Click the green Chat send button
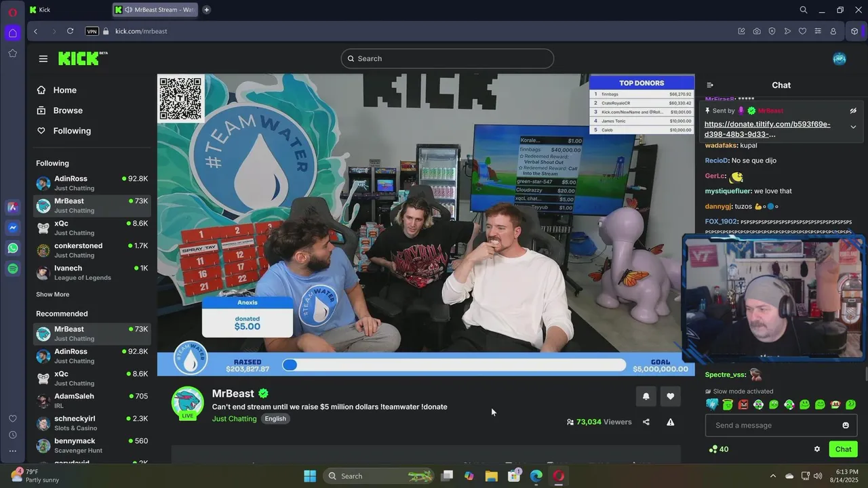The width and height of the screenshot is (868, 488). pos(843,449)
